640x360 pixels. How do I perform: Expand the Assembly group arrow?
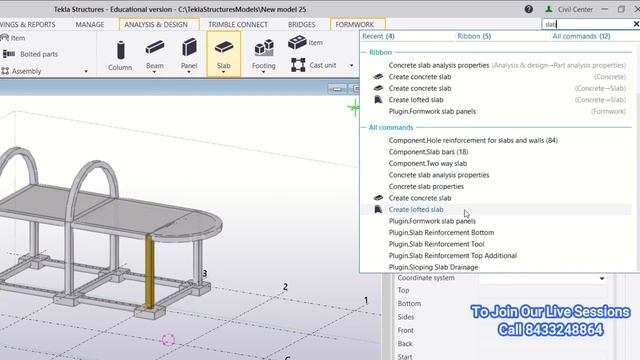[86, 71]
